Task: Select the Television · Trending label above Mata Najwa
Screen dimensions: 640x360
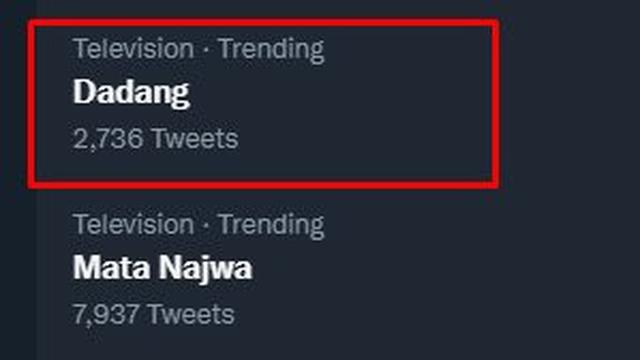Action: point(199,226)
